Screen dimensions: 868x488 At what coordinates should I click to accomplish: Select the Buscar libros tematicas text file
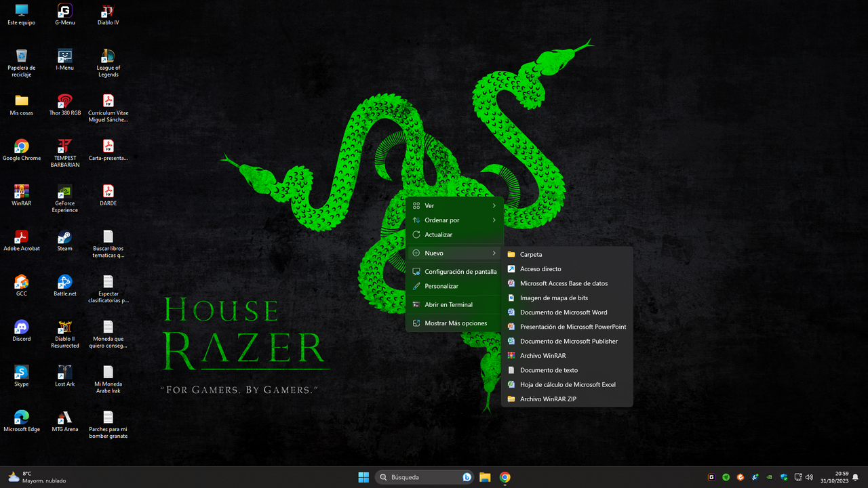[108, 244]
